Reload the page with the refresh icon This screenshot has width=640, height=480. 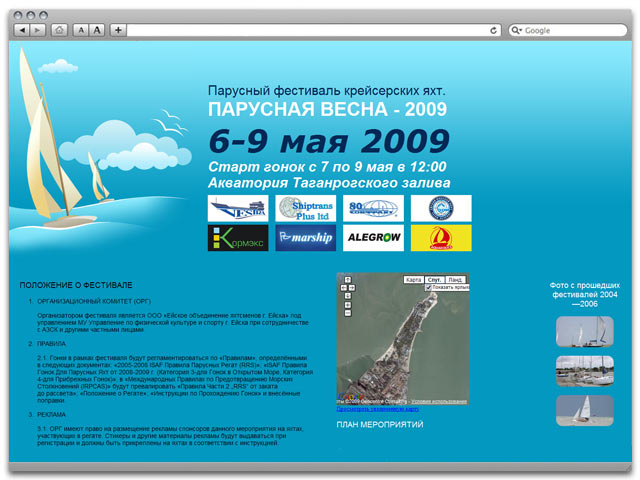click(493, 30)
